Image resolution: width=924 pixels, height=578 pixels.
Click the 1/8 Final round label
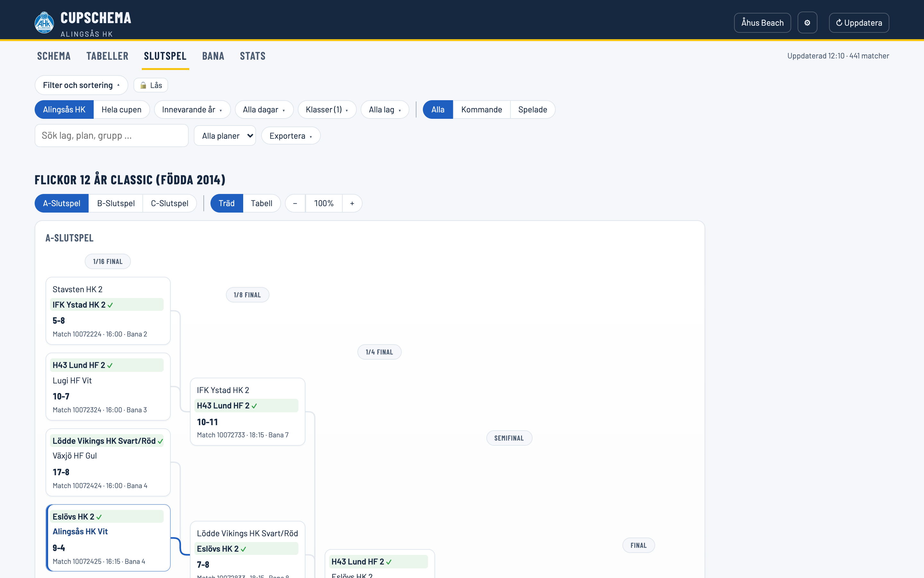click(x=247, y=295)
